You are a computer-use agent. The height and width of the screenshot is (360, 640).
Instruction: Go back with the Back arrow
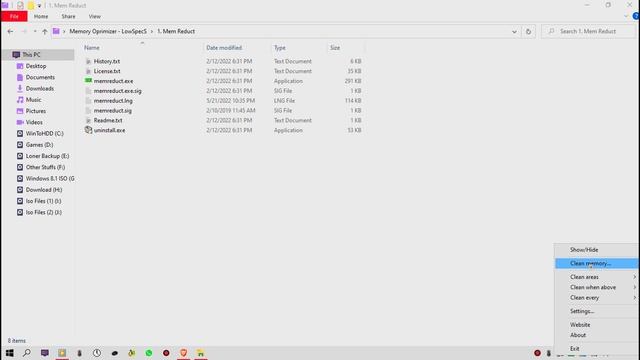[10, 31]
